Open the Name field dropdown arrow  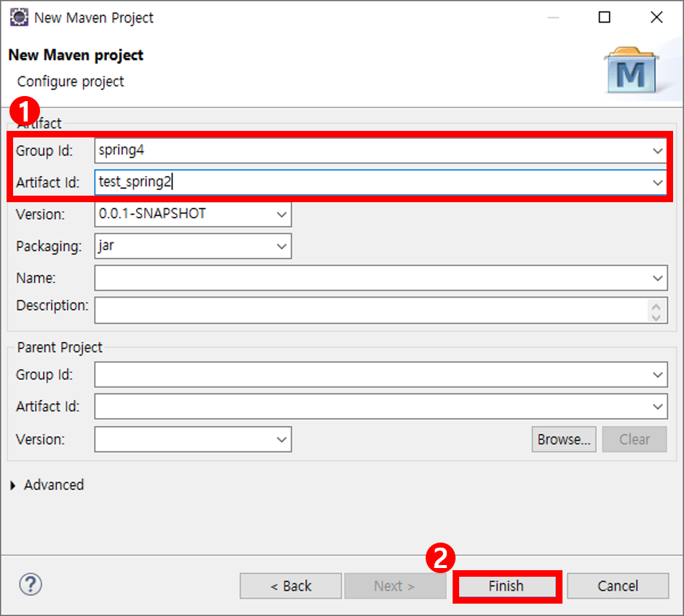[x=657, y=278]
